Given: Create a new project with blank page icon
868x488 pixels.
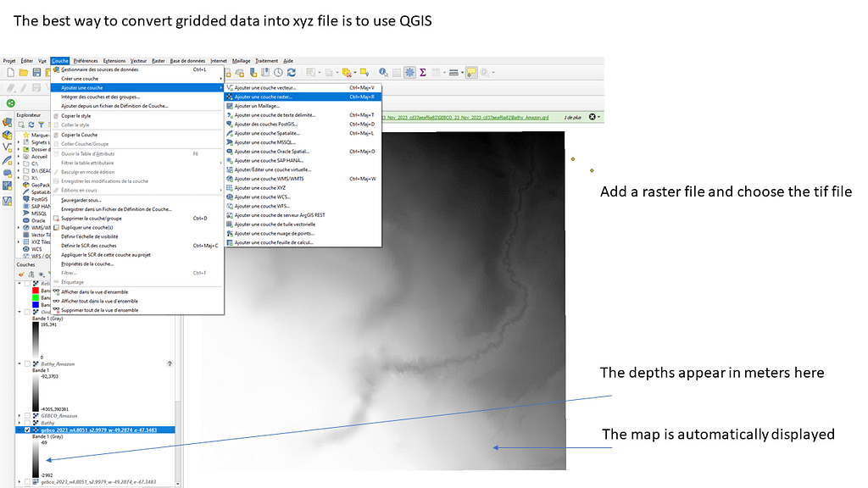Looking at the screenshot, I should click(x=10, y=73).
